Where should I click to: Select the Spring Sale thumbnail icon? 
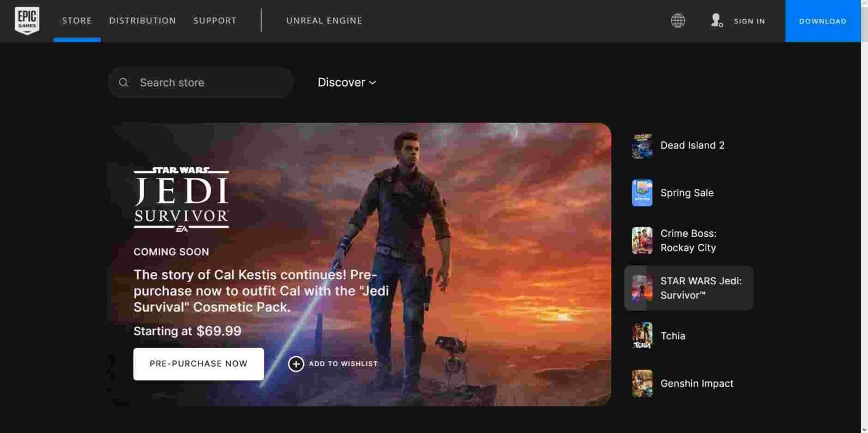pyautogui.click(x=641, y=193)
